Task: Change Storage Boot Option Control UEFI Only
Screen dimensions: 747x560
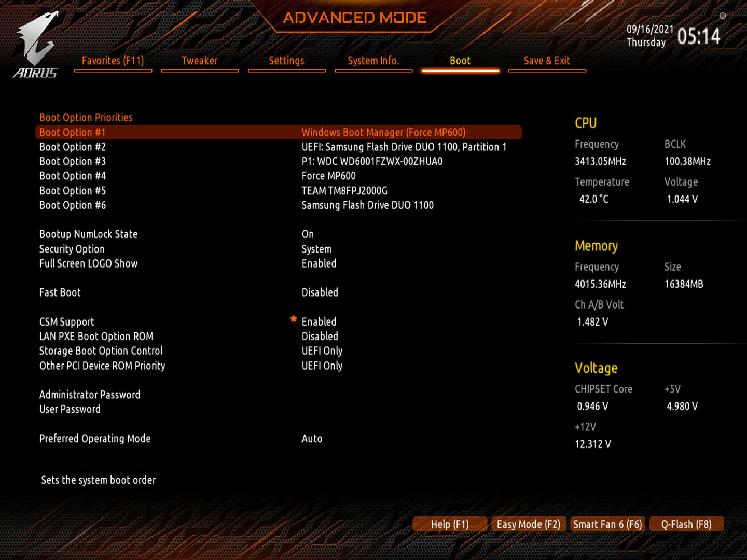Action: pyautogui.click(x=322, y=351)
